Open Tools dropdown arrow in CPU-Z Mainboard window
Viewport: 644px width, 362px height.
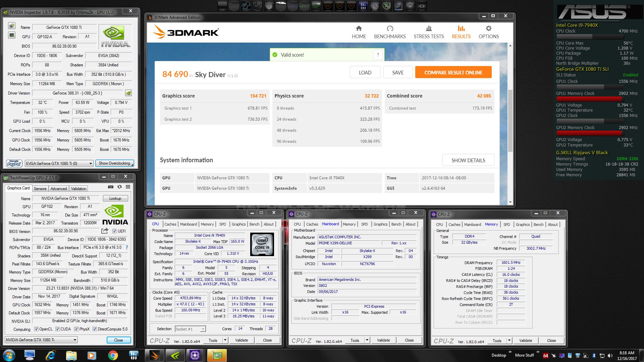pos(367,340)
